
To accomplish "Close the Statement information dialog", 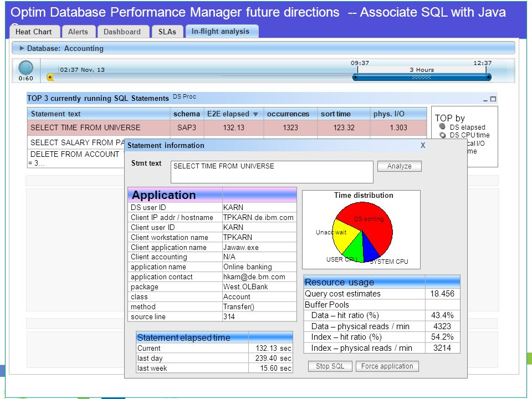I will click(423, 145).
